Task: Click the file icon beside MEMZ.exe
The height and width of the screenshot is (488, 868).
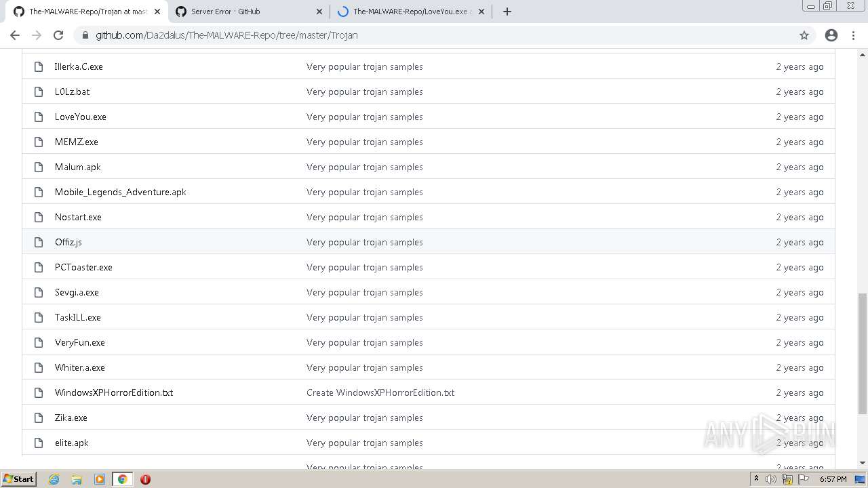Action: 39,142
